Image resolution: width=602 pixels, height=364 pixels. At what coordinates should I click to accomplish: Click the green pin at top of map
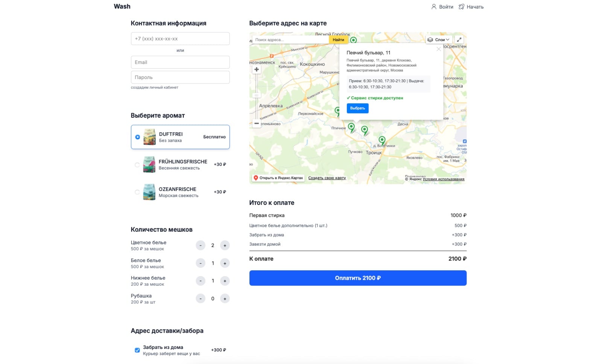353,40
